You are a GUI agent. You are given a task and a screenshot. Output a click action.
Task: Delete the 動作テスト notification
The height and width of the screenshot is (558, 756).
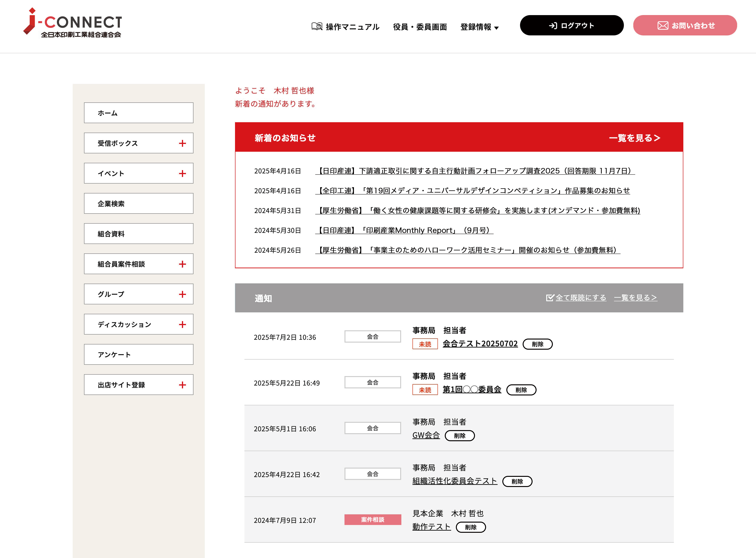point(470,527)
